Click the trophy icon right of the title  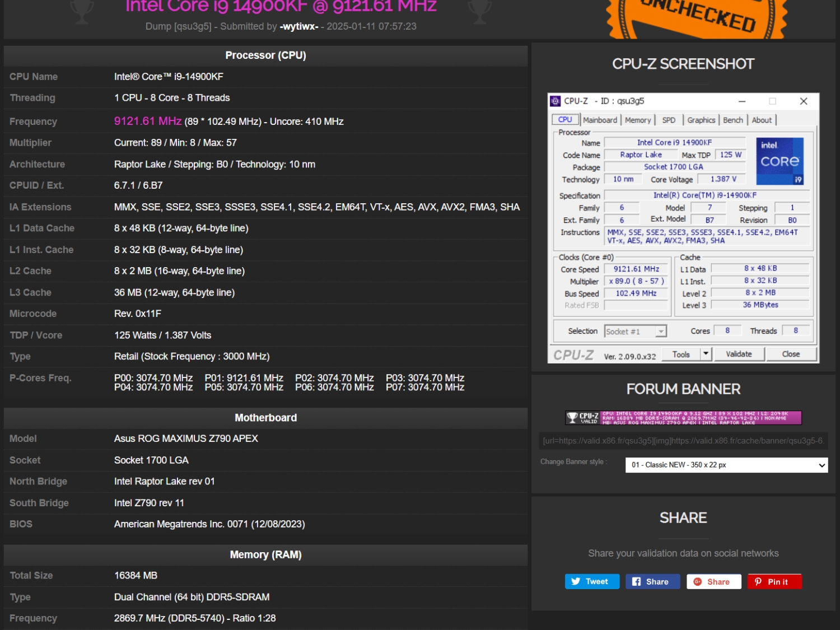[x=479, y=10]
